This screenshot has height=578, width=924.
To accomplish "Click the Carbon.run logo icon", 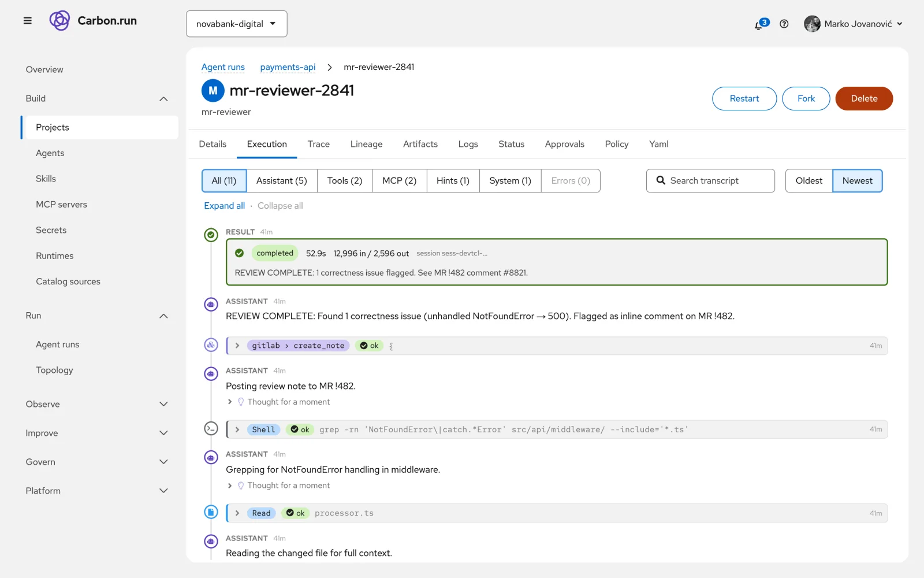I will pyautogui.click(x=59, y=21).
